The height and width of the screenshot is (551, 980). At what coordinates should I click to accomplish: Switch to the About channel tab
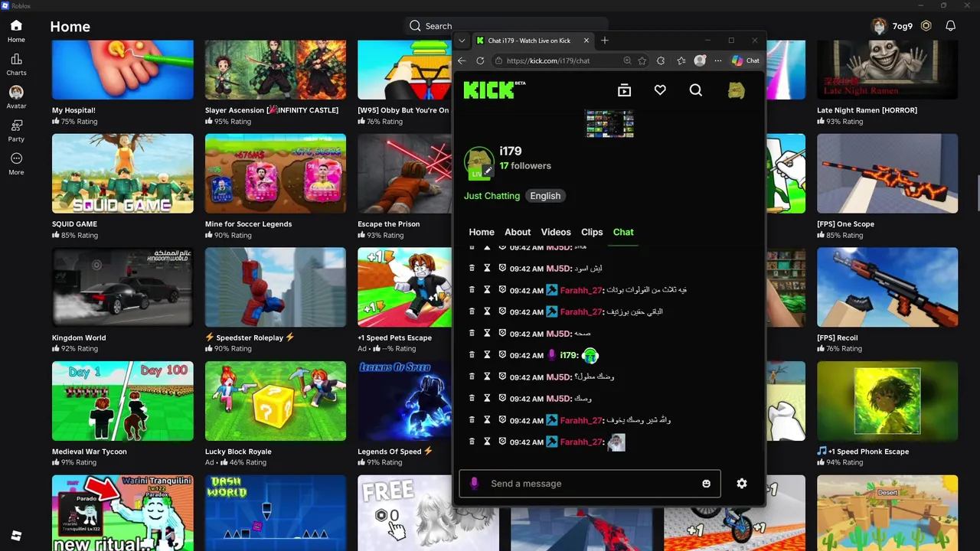(x=518, y=232)
